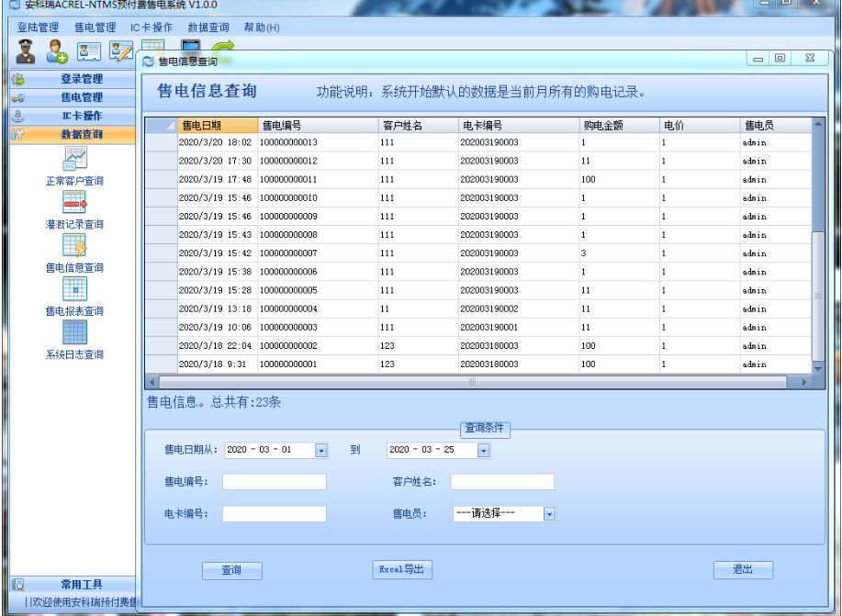Open the 售电报表查询 sidebar item
Image resolution: width=842 pixels, height=616 pixels.
tap(74, 297)
